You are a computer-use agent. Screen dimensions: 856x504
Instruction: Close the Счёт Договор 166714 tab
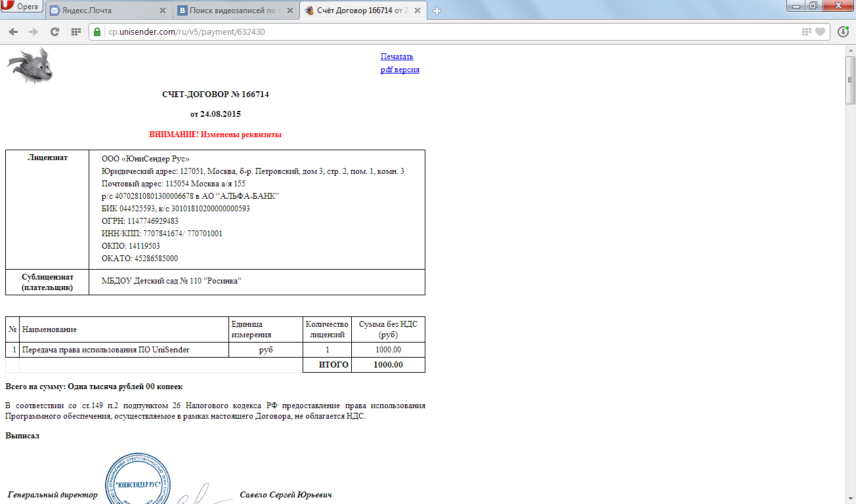(418, 10)
